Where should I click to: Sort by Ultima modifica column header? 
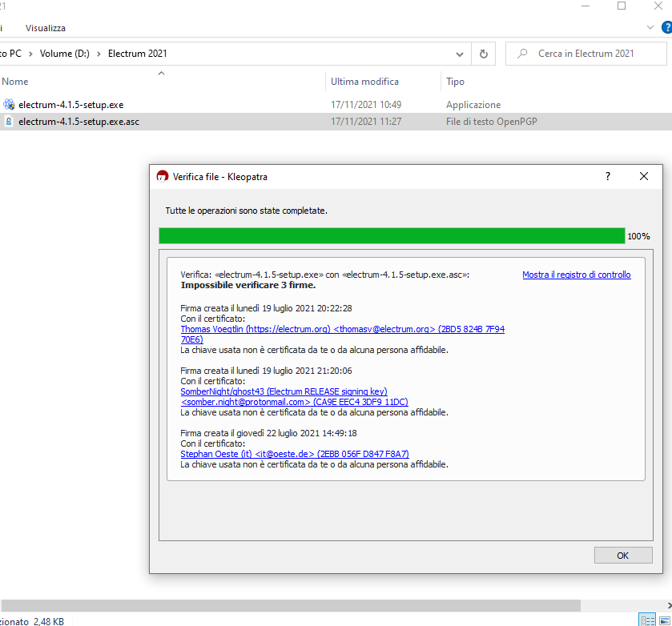364,82
